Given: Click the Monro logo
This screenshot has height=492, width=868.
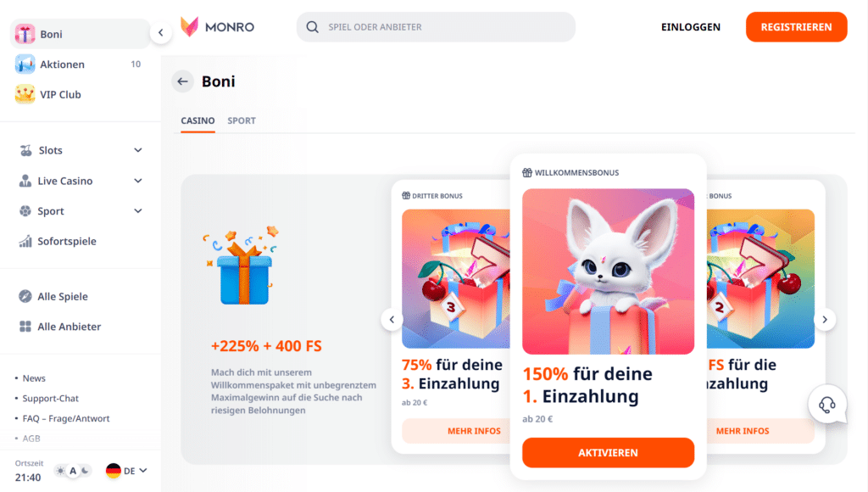Looking at the screenshot, I should 218,26.
